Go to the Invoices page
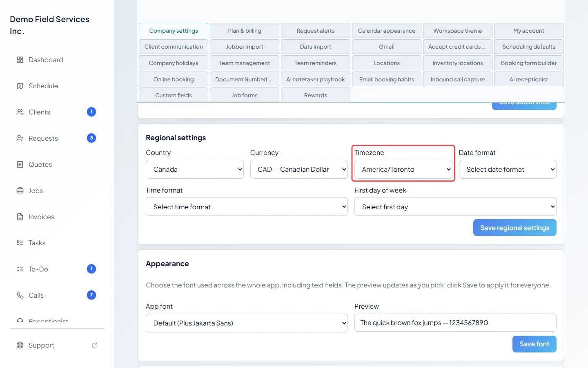The height and width of the screenshot is (368, 588). 56,217
